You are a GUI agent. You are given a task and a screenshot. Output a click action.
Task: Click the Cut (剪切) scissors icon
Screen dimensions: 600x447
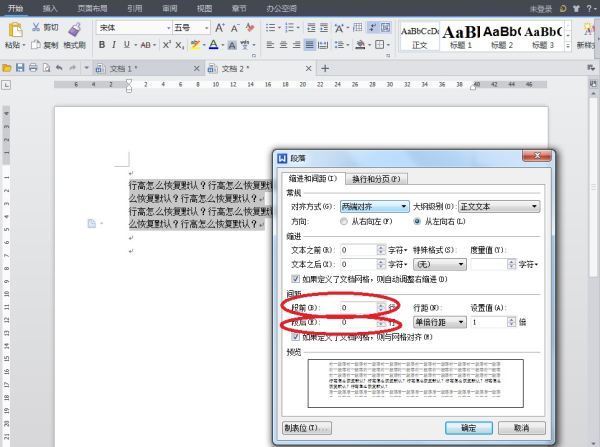coord(36,27)
